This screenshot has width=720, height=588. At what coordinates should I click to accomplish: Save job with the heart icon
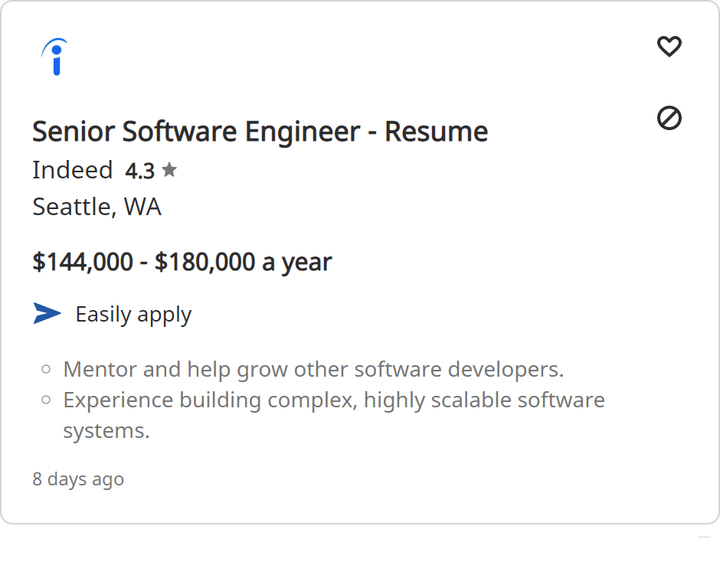point(669,47)
